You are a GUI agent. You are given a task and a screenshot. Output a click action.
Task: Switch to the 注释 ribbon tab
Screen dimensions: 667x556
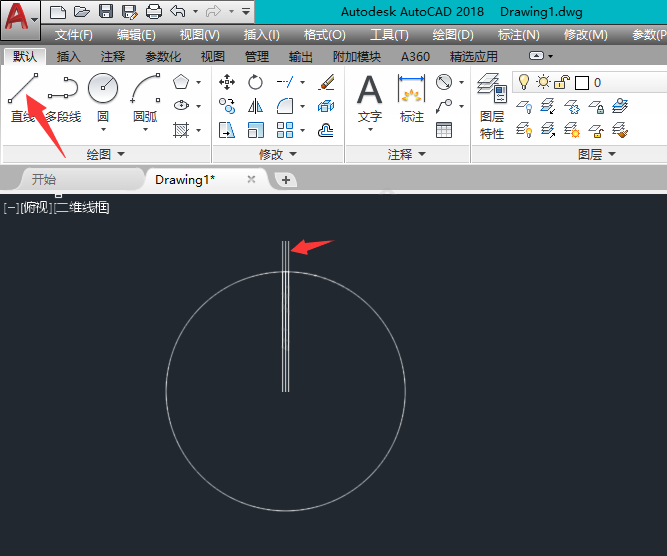click(113, 56)
